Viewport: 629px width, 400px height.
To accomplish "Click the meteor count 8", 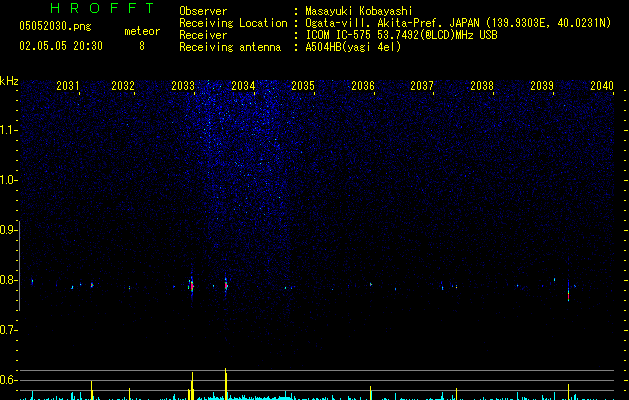I will 142,46.
